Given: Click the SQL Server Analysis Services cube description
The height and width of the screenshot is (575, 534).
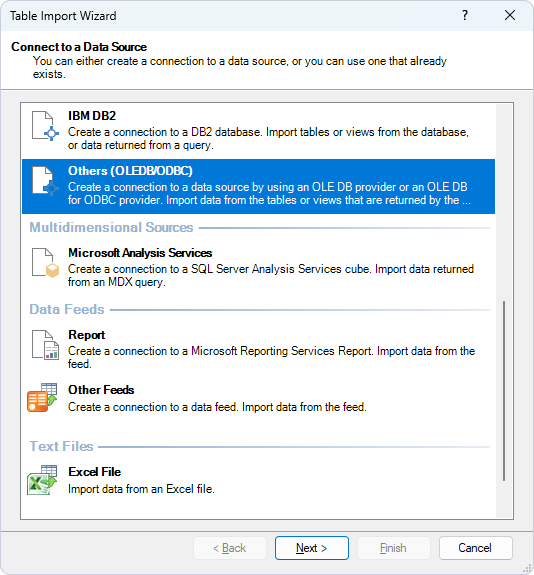Looking at the screenshot, I should click(271, 275).
